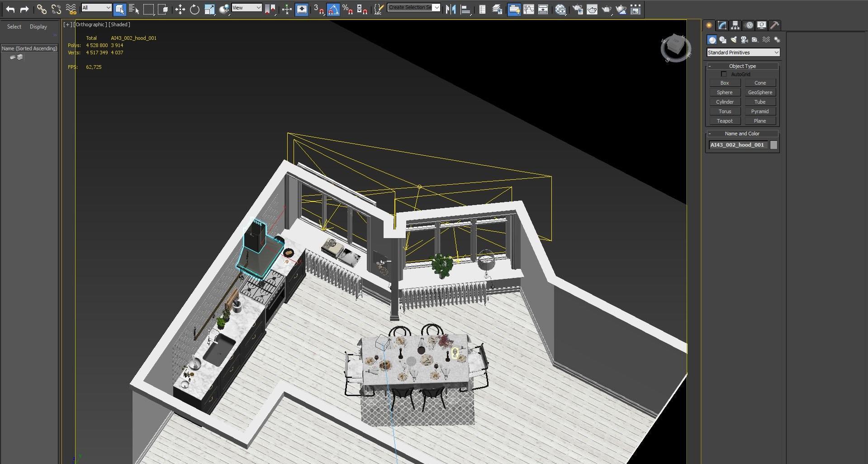Click the Teapot primitive button
The width and height of the screenshot is (868, 464).
tap(724, 121)
